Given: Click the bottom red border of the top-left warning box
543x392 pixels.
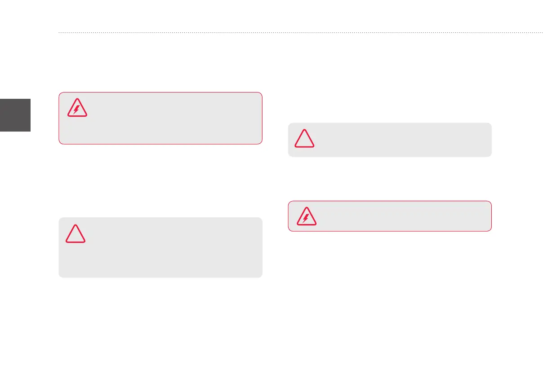Looking at the screenshot, I should (160, 144).
